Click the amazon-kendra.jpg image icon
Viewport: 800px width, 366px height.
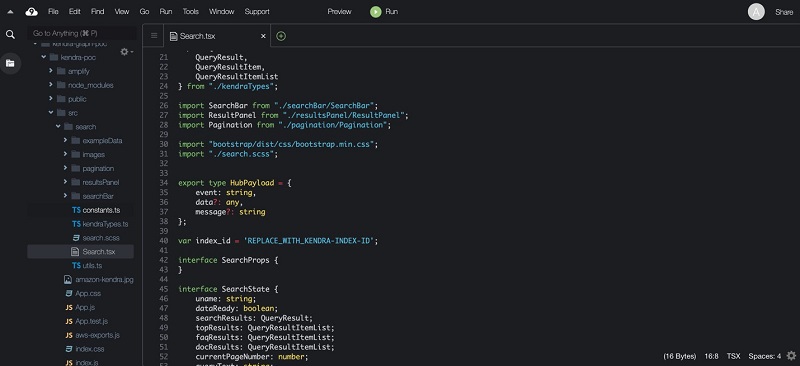[67, 279]
